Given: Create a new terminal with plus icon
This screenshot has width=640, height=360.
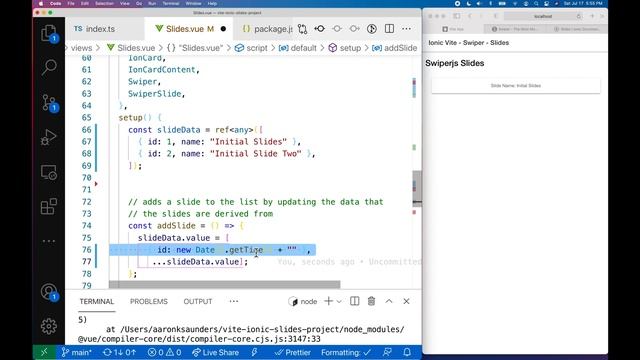Looking at the screenshot, I should (328, 301).
